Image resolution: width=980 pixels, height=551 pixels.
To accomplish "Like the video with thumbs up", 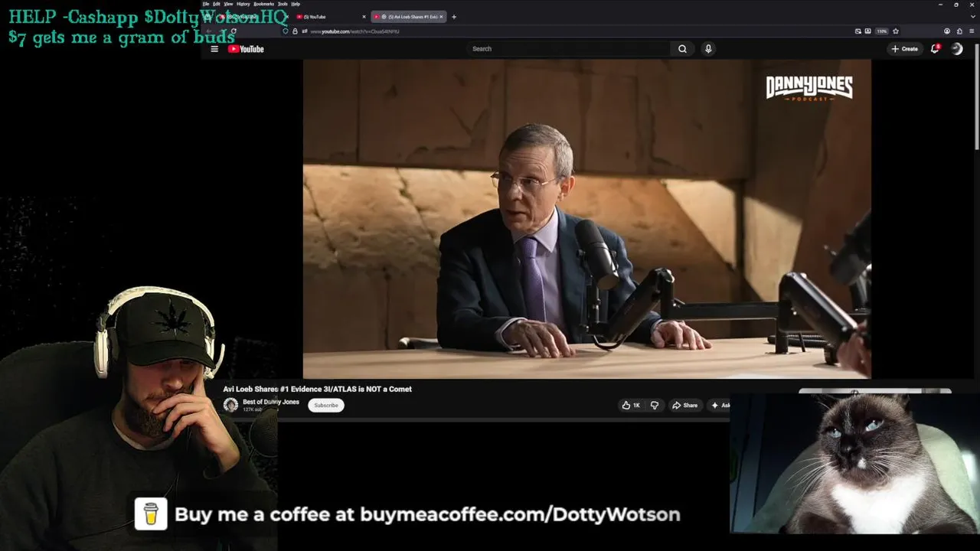I will click(631, 406).
